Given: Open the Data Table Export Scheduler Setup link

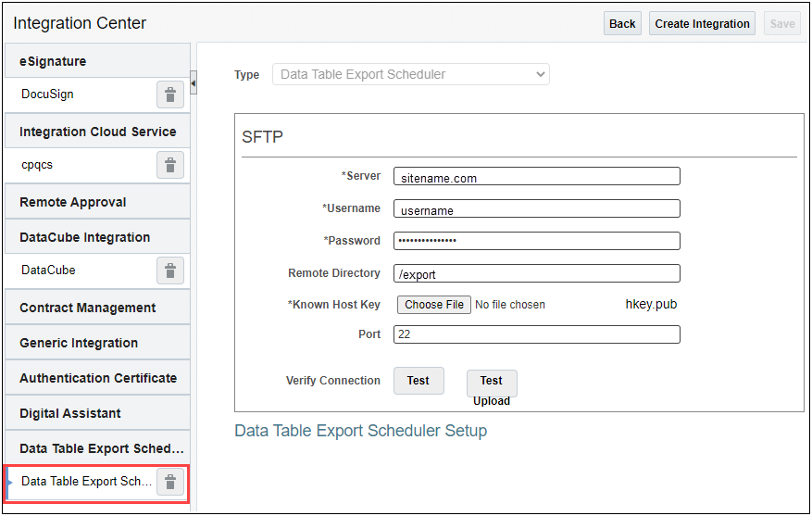Looking at the screenshot, I should (360, 431).
